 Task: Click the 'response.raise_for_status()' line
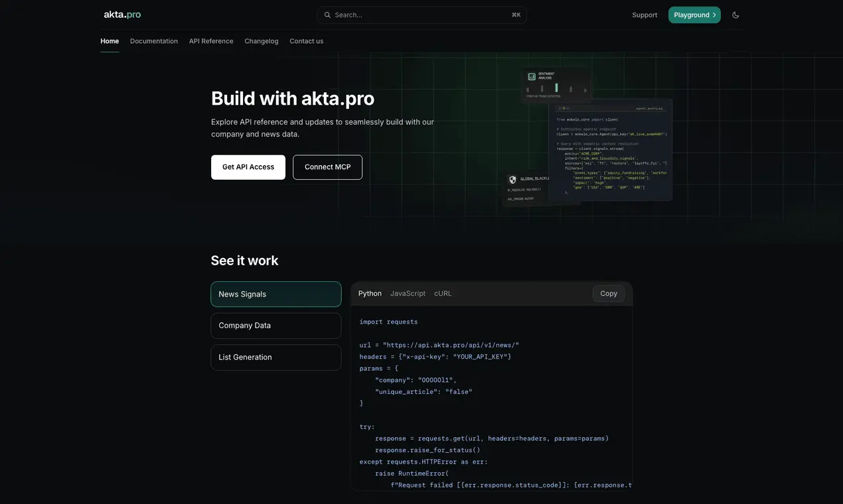click(x=427, y=450)
